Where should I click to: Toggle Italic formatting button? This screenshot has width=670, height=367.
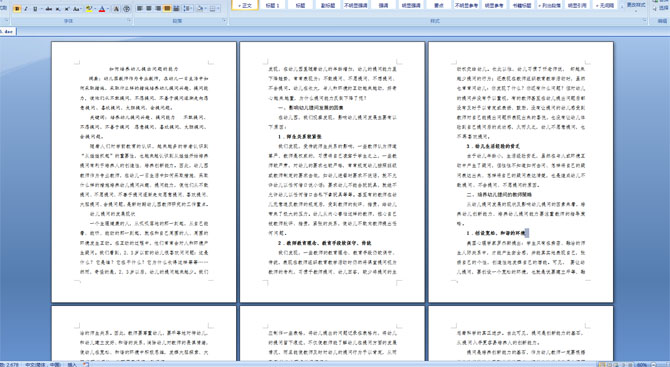tap(26, 9)
